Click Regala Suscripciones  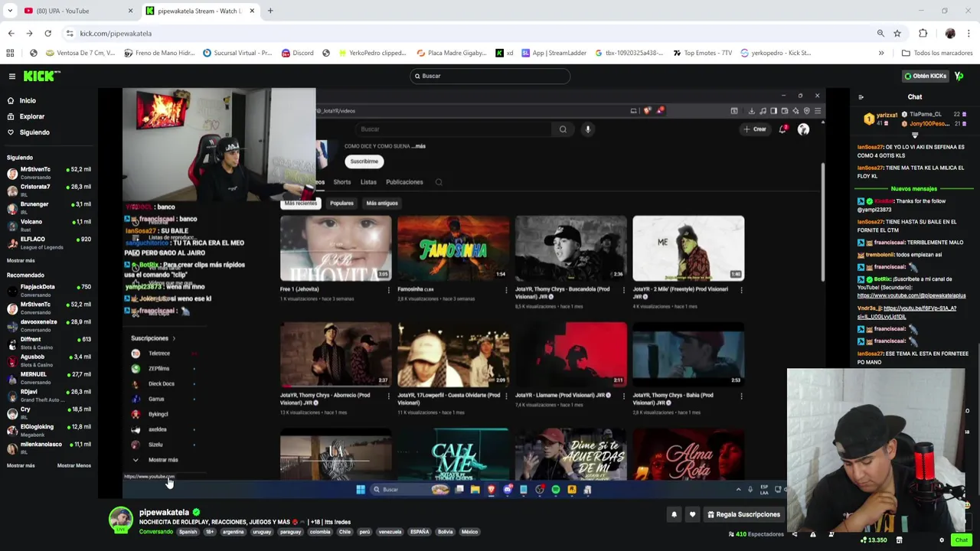click(743, 514)
